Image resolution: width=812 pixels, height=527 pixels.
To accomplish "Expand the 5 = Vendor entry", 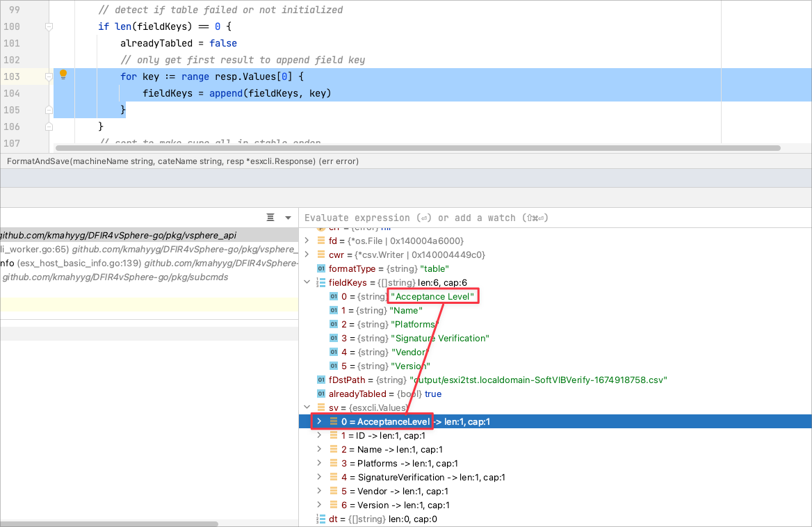I will tap(319, 492).
